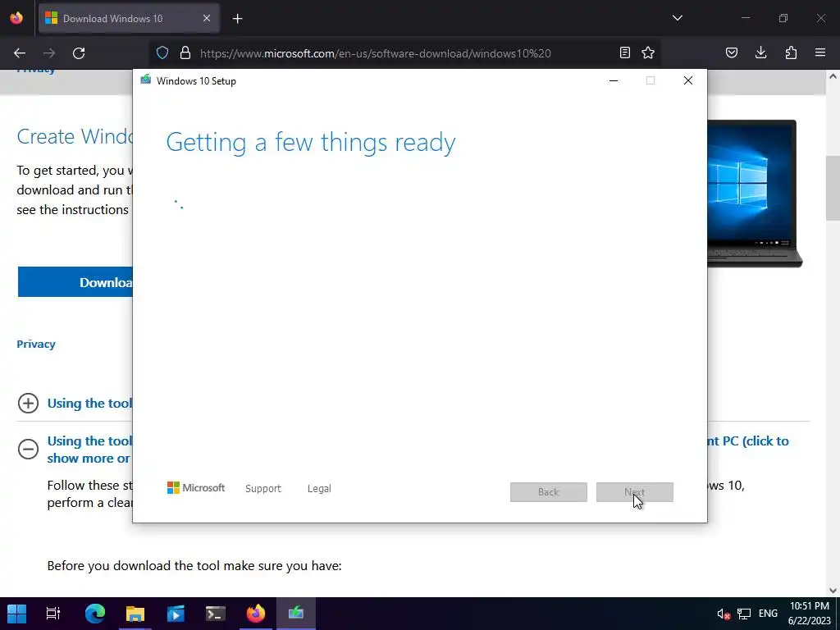840x630 pixels.
Task: List all tabs with the chevron button
Action: [677, 18]
